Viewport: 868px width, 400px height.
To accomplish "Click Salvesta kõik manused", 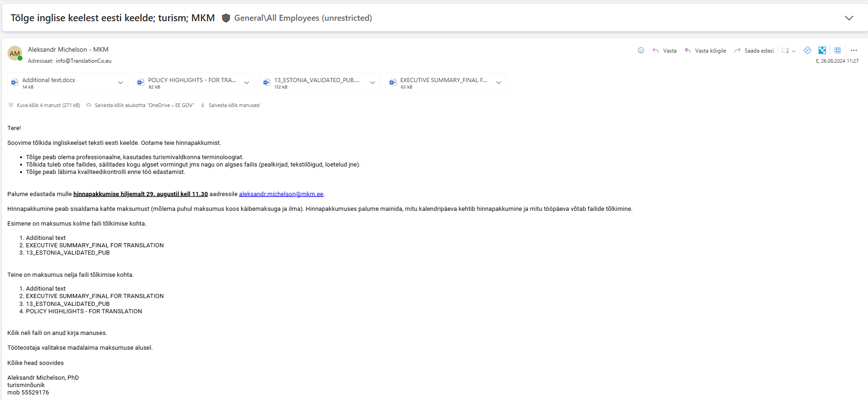I will pyautogui.click(x=233, y=105).
